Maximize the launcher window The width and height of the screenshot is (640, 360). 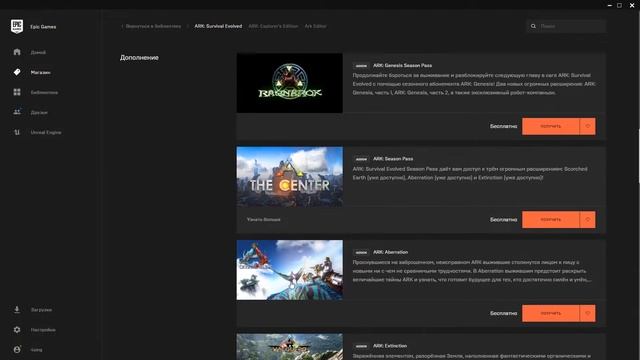pos(619,5)
